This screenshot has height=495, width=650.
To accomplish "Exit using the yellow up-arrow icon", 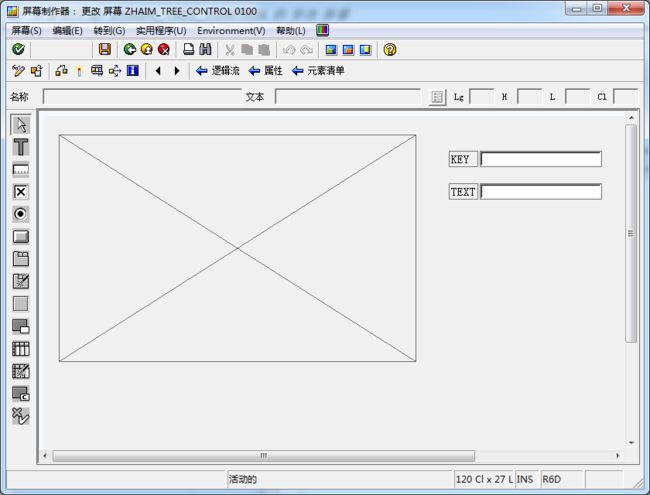I will (x=147, y=50).
